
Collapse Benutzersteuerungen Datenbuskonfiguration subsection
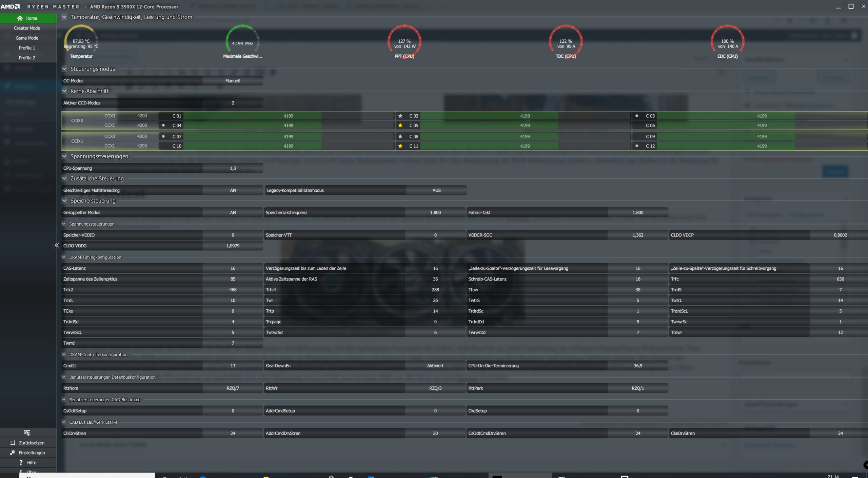click(x=64, y=377)
